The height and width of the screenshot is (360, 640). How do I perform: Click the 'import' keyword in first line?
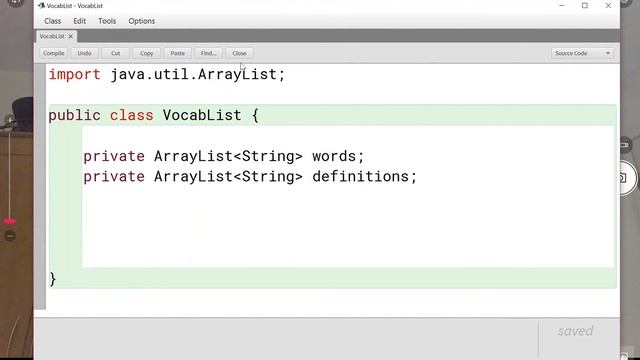click(75, 74)
